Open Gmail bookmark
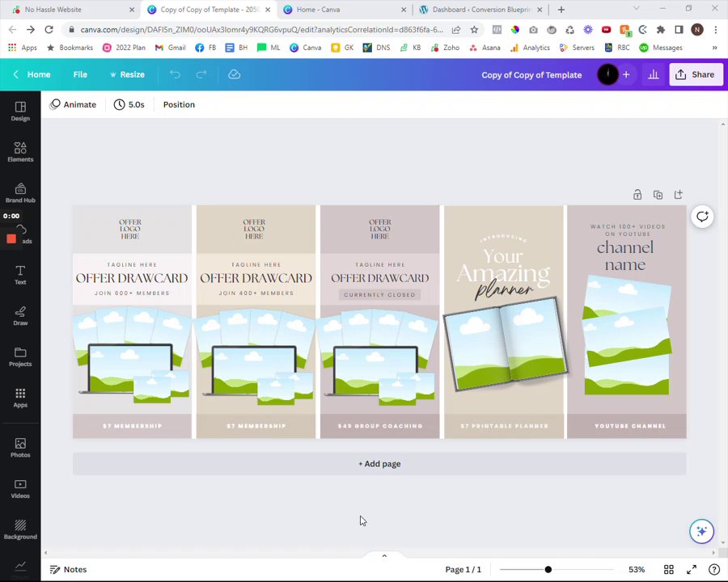The height and width of the screenshot is (582, 728). [171, 48]
